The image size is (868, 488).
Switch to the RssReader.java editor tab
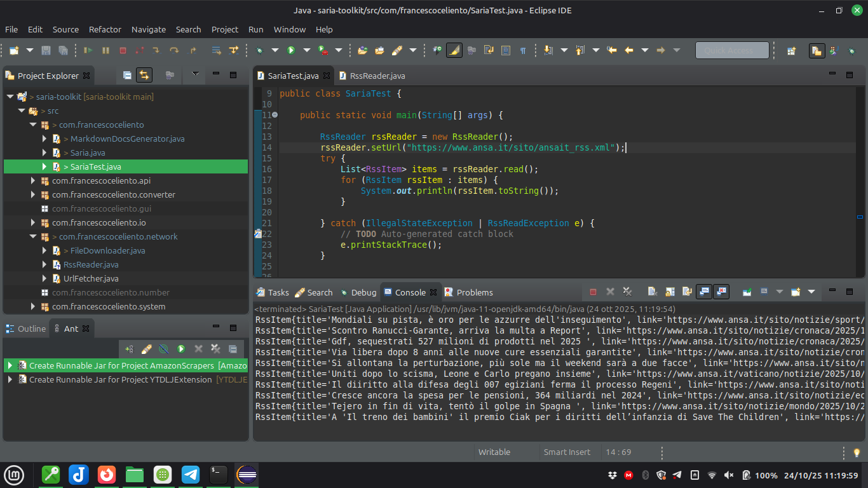point(377,76)
